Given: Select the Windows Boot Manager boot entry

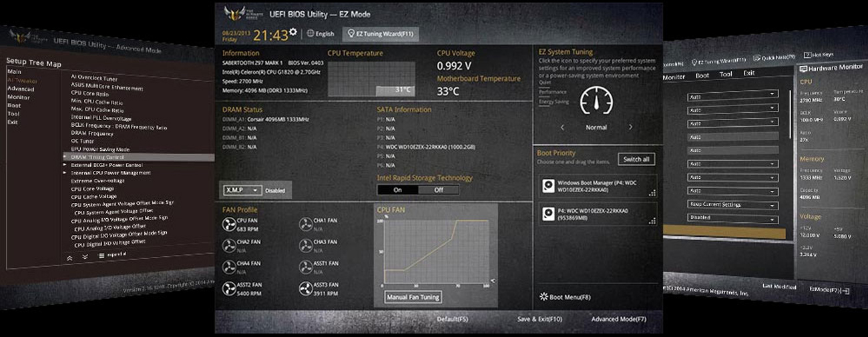Looking at the screenshot, I should point(598,186).
